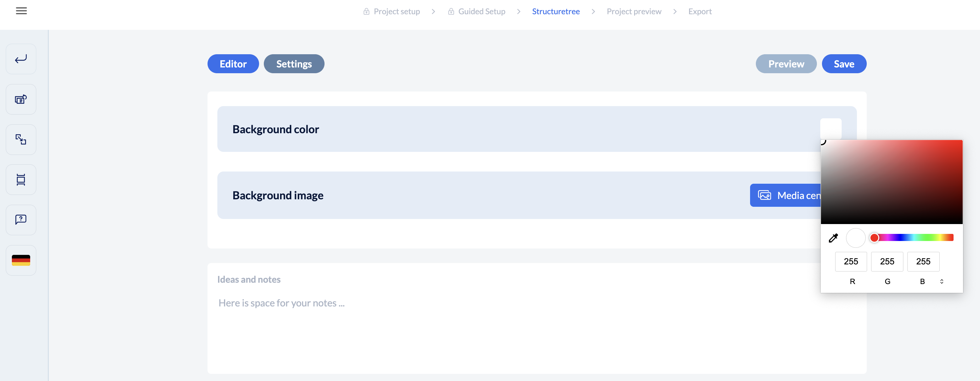Go to Export breadcrumb step
This screenshot has height=381, width=980.
click(700, 12)
